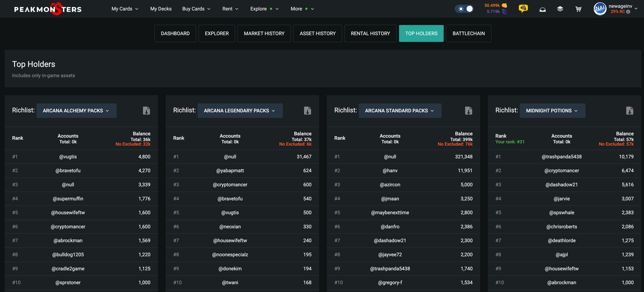Toggle the light/dark theme switch
This screenshot has width=644, height=292.
(464, 9)
